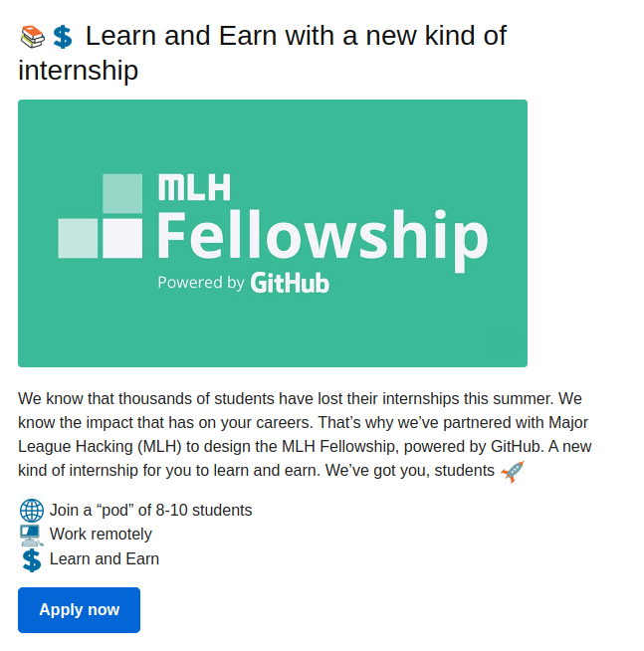This screenshot has width=644, height=651.
Task: Click the Fellowship title in the banner
Action: click(322, 239)
